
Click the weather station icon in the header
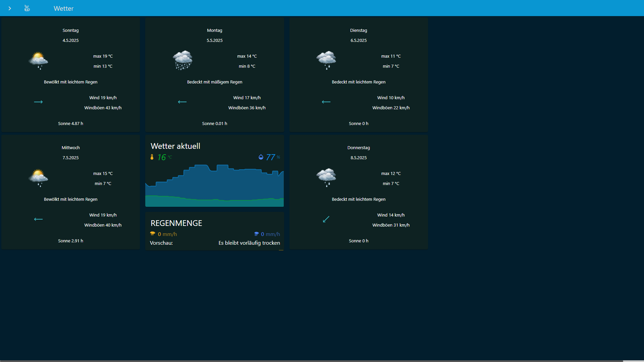pyautogui.click(x=27, y=8)
